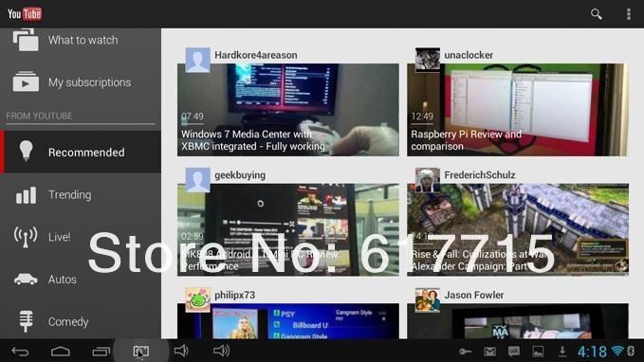The height and width of the screenshot is (362, 644).
Task: Play the Rise & Fall: Civilizations at War video
Action: 518,229
